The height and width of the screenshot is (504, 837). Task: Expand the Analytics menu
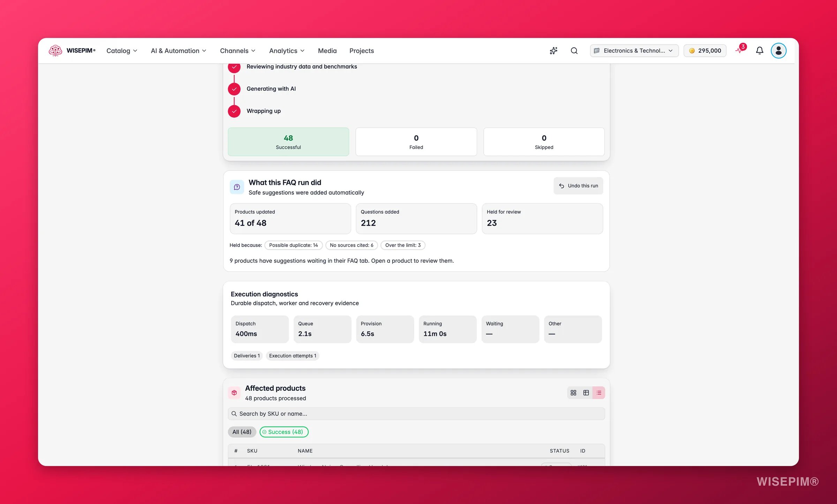[287, 51]
